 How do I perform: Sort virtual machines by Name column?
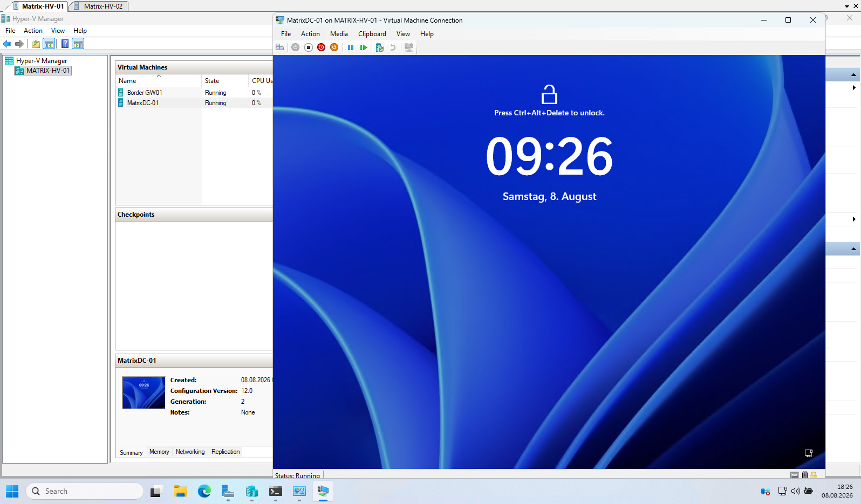pyautogui.click(x=159, y=81)
